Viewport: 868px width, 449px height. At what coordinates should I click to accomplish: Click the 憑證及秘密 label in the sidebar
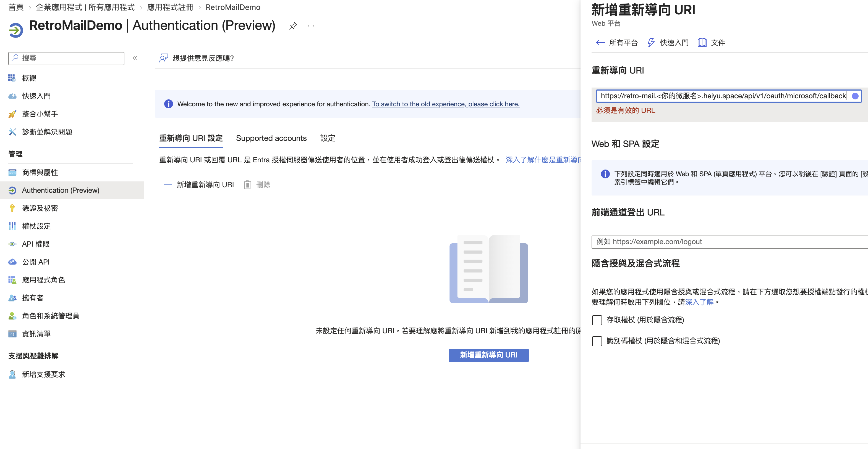click(x=40, y=208)
